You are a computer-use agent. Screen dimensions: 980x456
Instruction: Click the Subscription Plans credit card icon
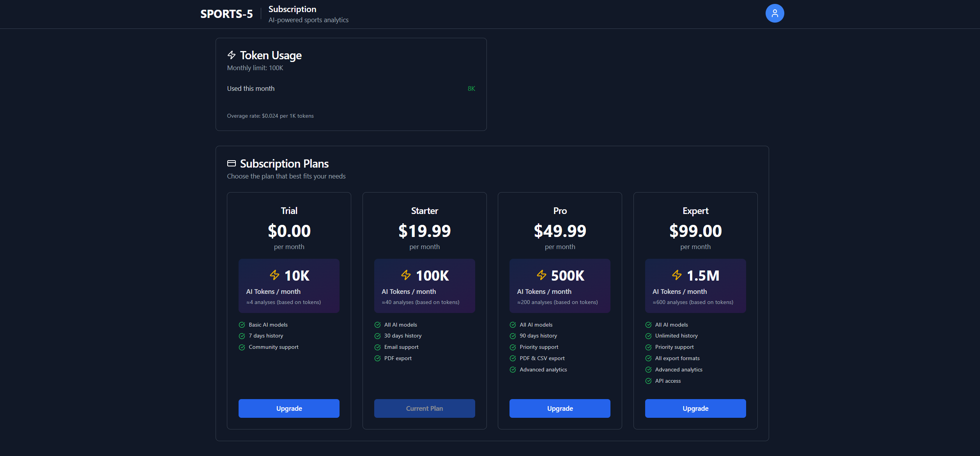pos(232,163)
